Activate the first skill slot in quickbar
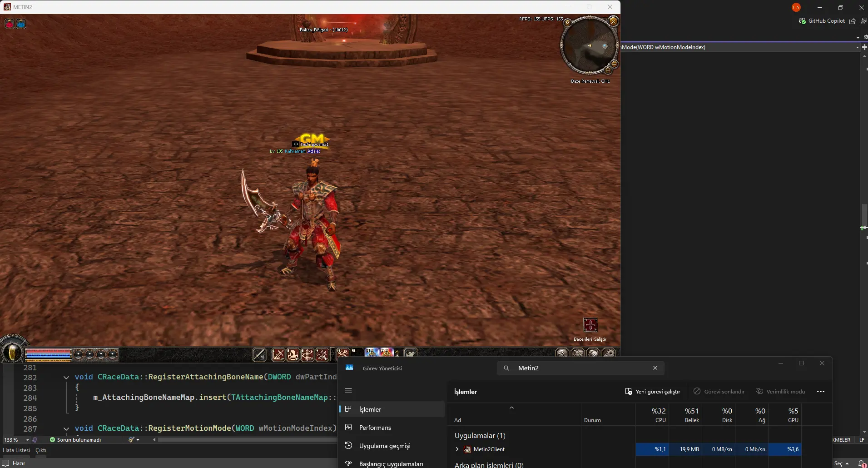The image size is (868, 468). pos(278,354)
